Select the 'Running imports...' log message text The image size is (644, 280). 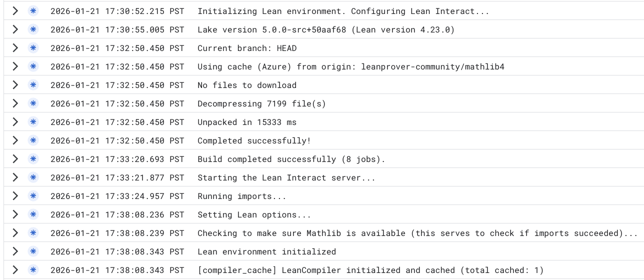tap(241, 196)
